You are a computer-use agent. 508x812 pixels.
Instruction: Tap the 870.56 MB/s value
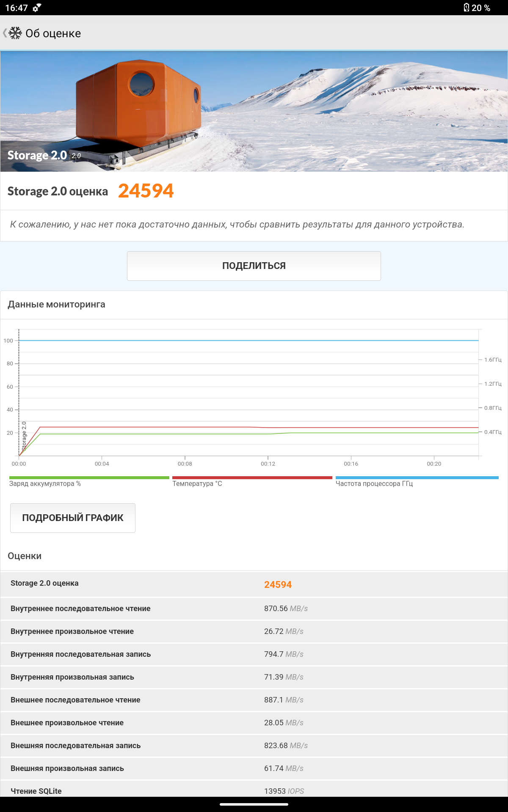click(x=286, y=609)
